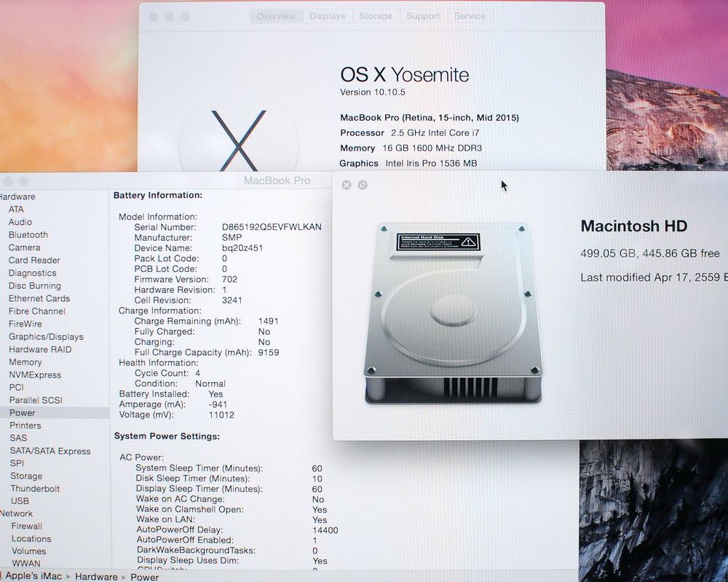Select Hardware RAID in the sidebar
Viewport: 728px width, 582px height.
(40, 349)
